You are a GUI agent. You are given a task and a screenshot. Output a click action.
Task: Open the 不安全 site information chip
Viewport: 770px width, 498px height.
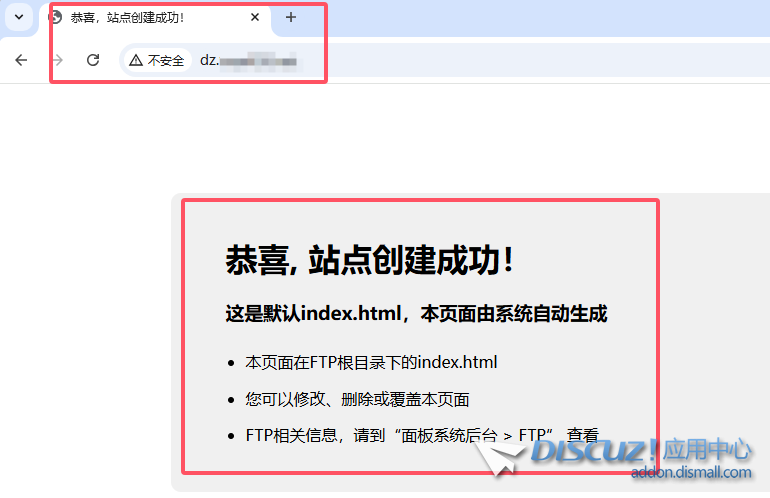point(157,61)
